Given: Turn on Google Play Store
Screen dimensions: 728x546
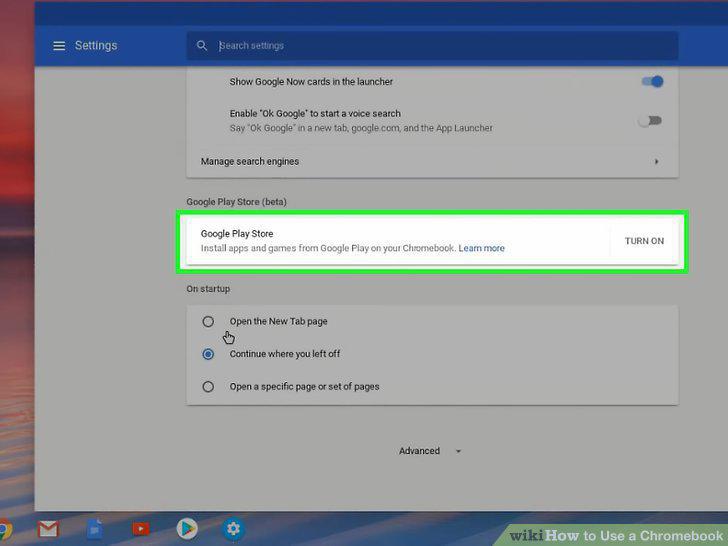Looking at the screenshot, I should pyautogui.click(x=644, y=241).
